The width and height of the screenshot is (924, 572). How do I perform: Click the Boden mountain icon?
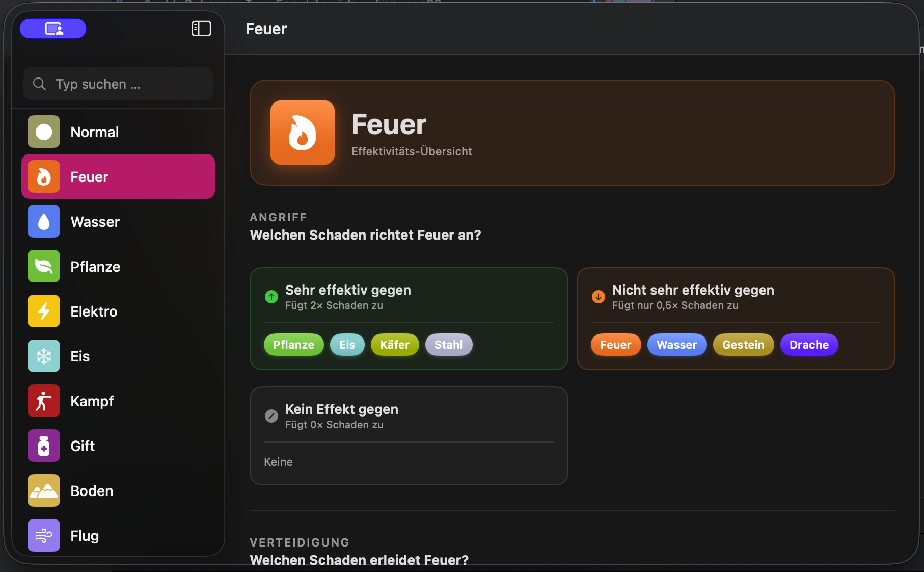click(x=44, y=490)
